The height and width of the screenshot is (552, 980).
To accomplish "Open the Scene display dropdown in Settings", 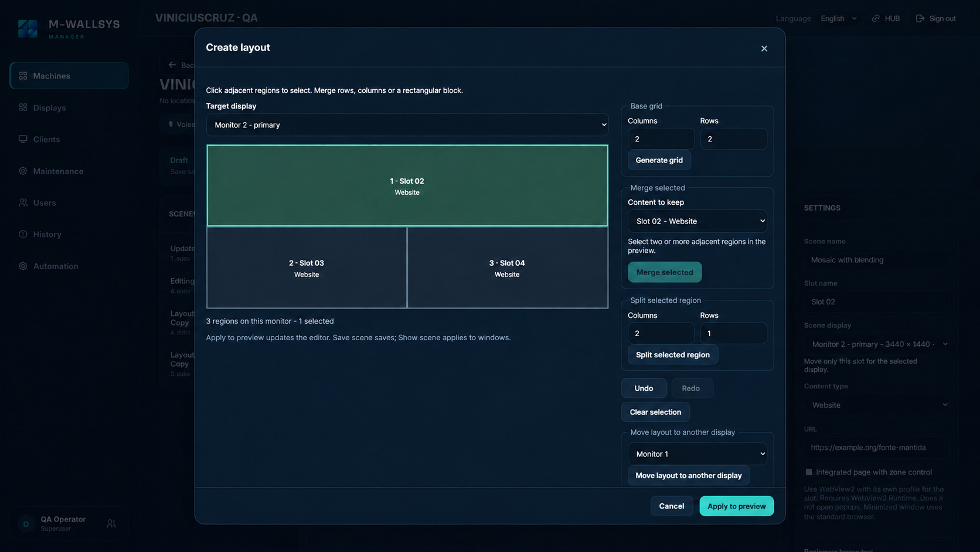I will [877, 344].
